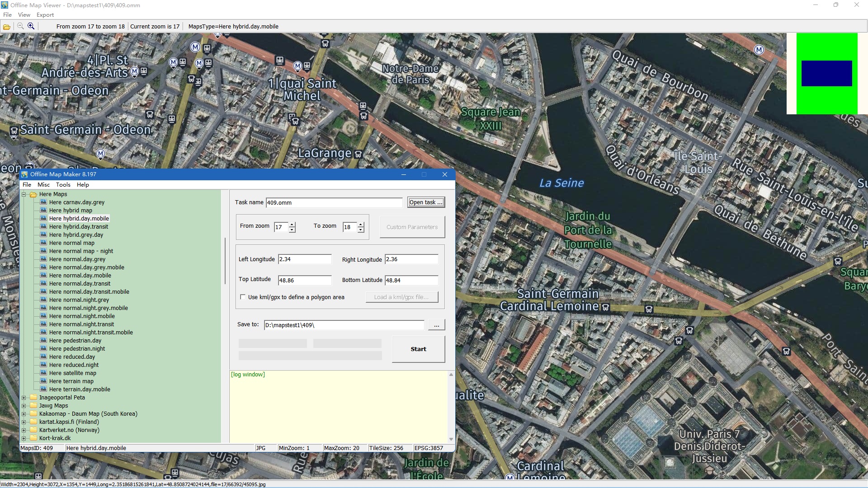The image size is (868, 488).
Task: Increase To zoom with up arrow
Action: (x=361, y=225)
